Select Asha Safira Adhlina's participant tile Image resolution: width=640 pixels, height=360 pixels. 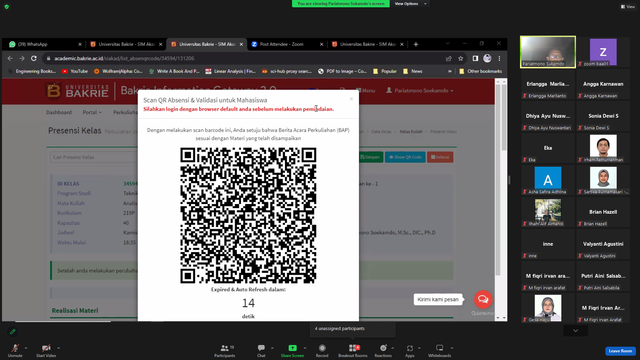[x=548, y=180]
